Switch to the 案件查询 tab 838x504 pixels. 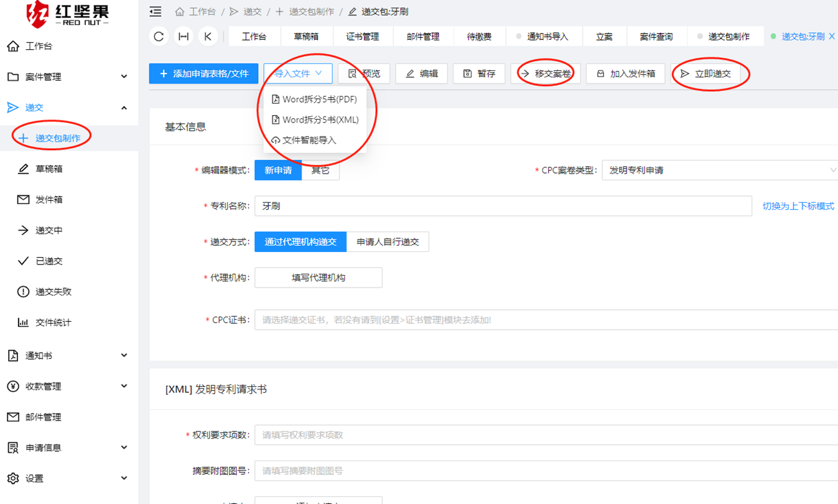[656, 37]
